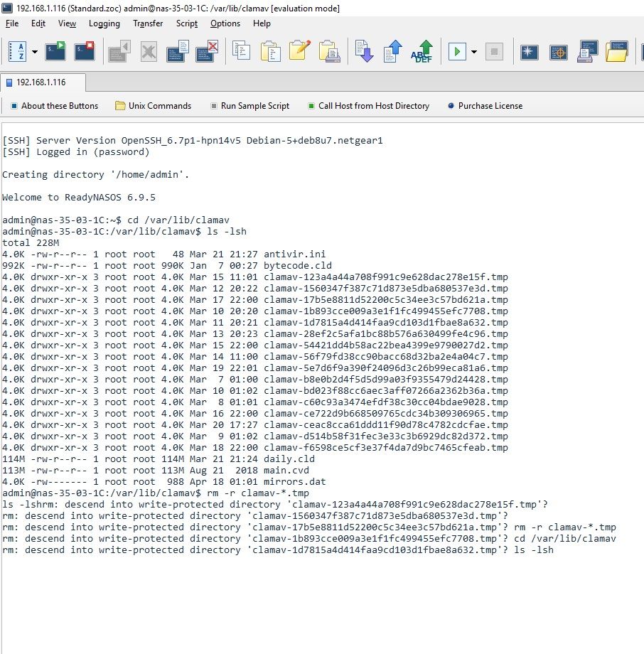The image size is (644, 654).
Task: Click the print clipboard toolbar icon
Action: point(330,52)
